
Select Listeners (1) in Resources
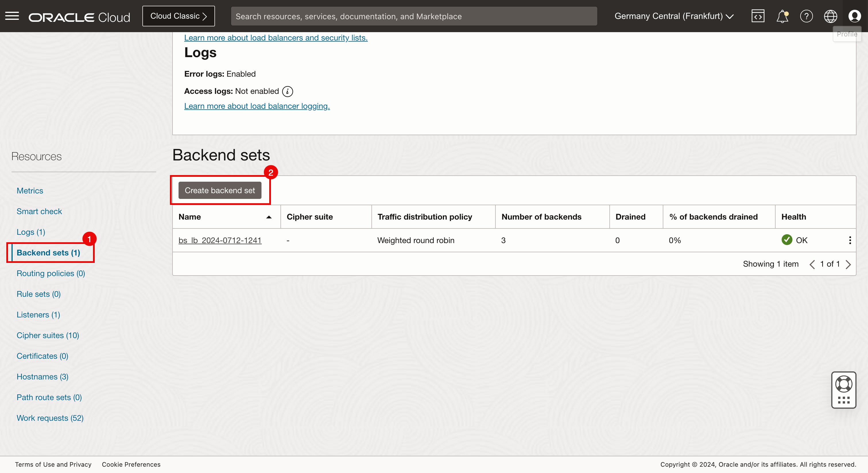point(38,315)
